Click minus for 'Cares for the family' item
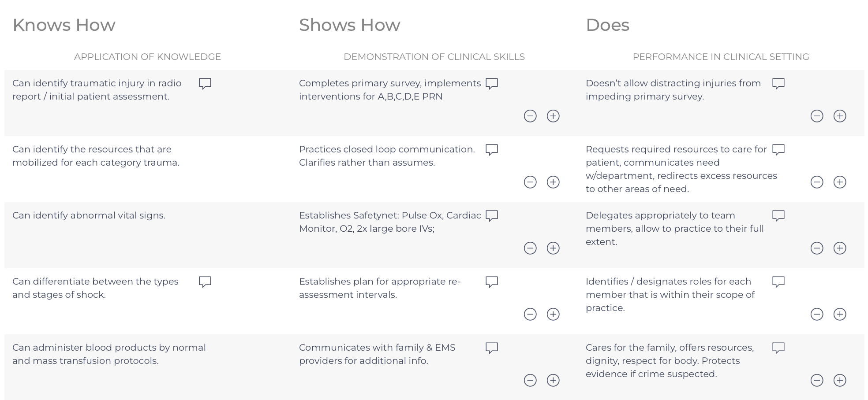Image resolution: width=868 pixels, height=400 pixels. 817,380
